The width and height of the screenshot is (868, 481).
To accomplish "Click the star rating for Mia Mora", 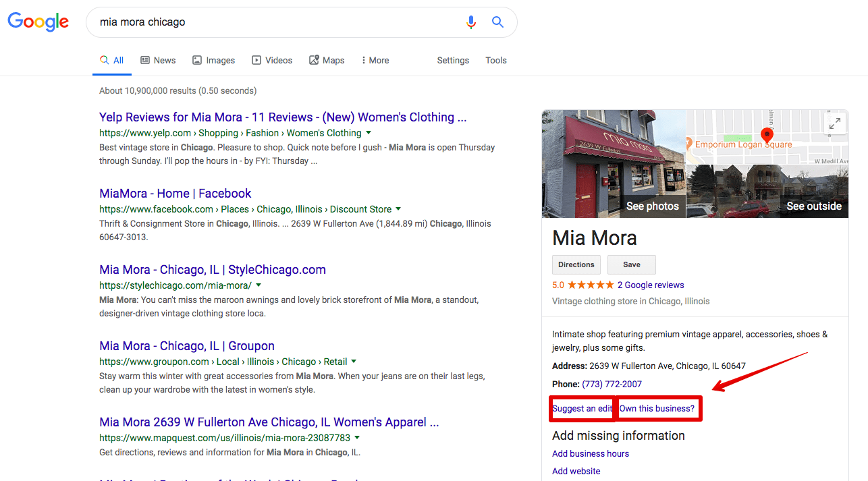I will pos(591,285).
